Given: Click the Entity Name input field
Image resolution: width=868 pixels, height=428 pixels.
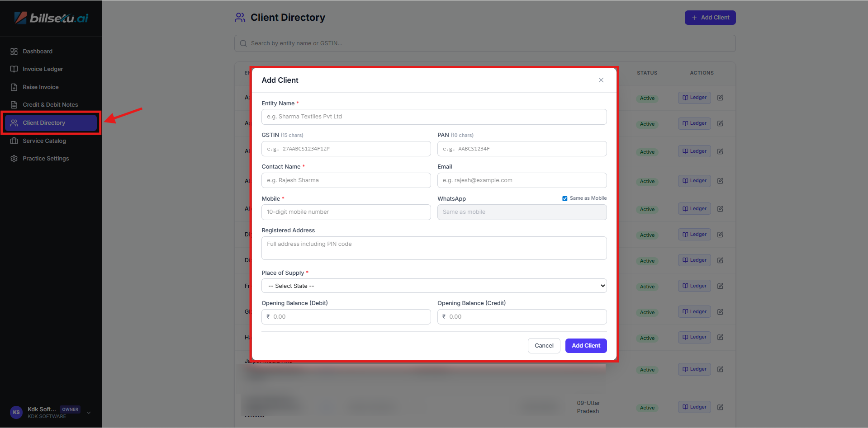Looking at the screenshot, I should [x=434, y=117].
